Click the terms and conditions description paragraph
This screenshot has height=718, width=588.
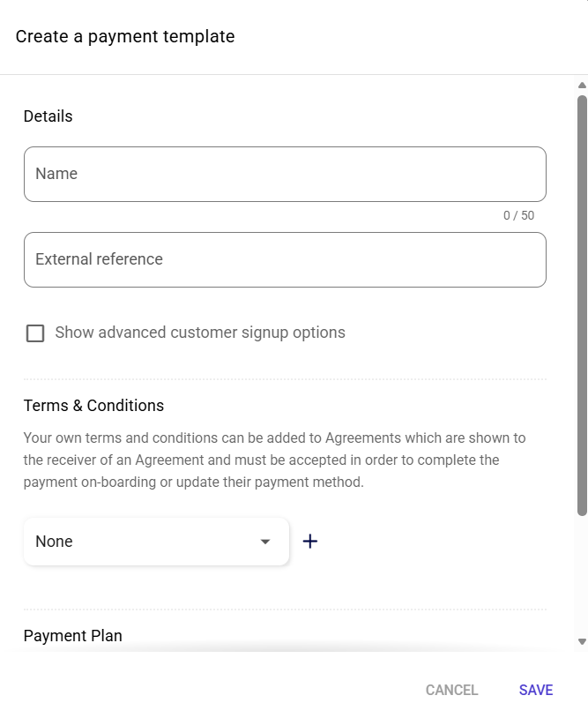point(274,460)
